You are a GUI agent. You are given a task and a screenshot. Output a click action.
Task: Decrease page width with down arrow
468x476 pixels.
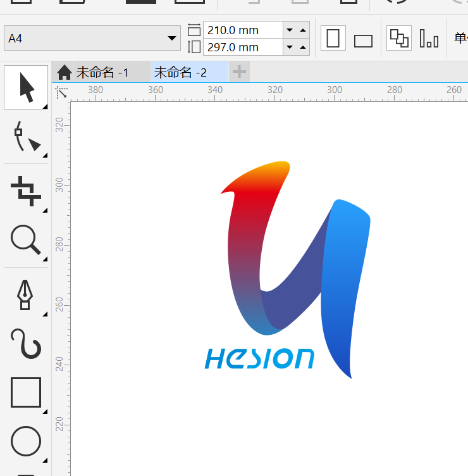(x=290, y=30)
